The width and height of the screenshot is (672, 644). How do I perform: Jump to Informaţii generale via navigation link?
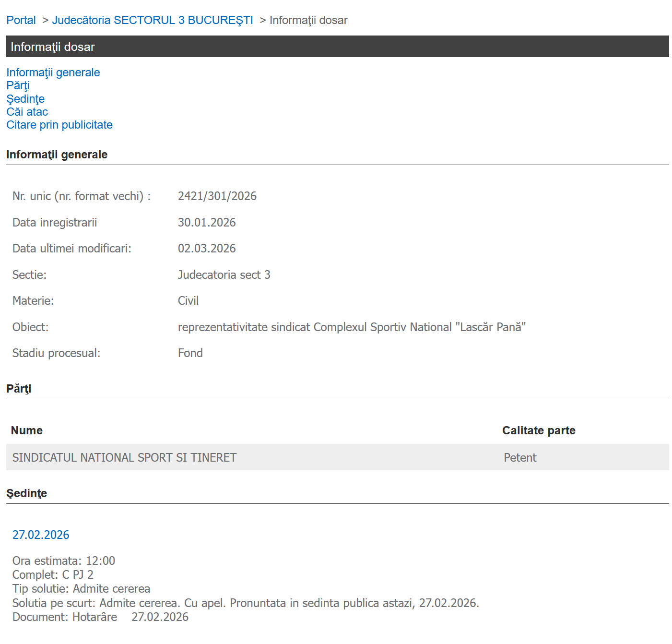[x=53, y=72]
